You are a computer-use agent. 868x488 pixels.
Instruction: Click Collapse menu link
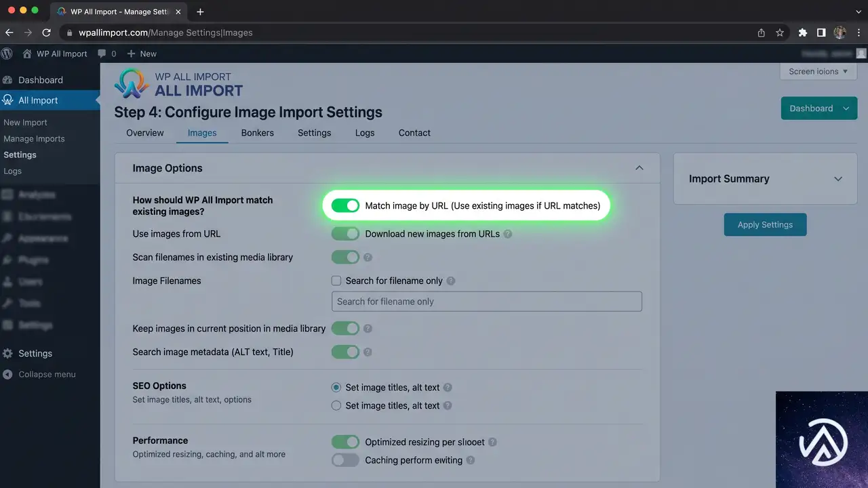point(47,374)
